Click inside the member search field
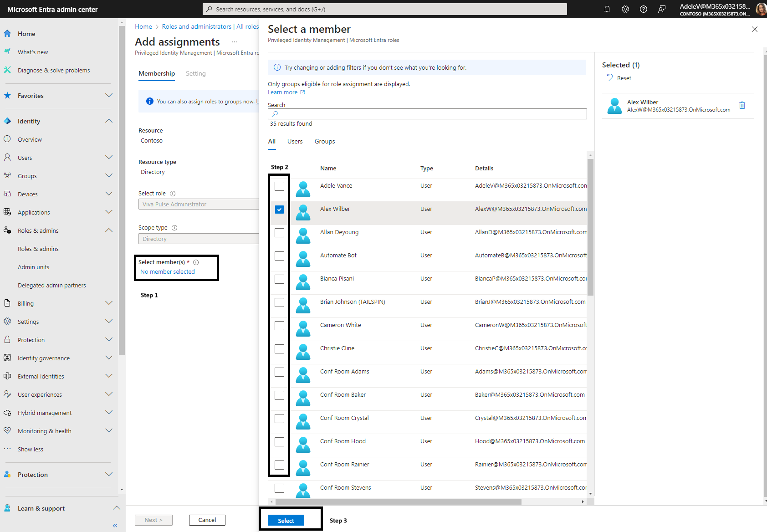 click(x=427, y=114)
